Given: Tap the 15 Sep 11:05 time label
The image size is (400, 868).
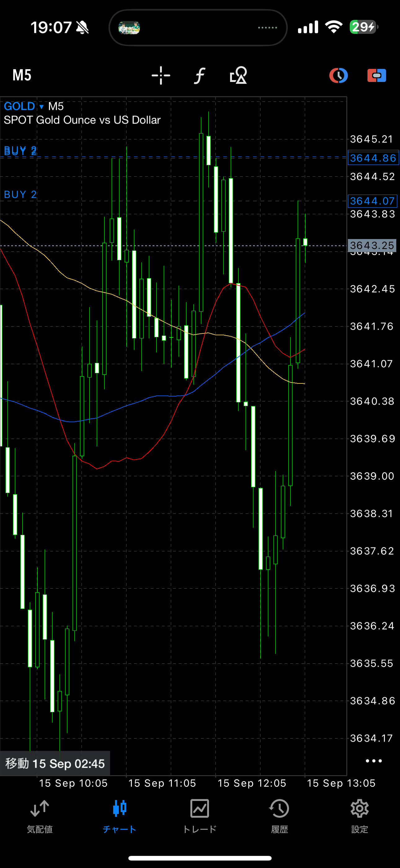Looking at the screenshot, I should 162,783.
